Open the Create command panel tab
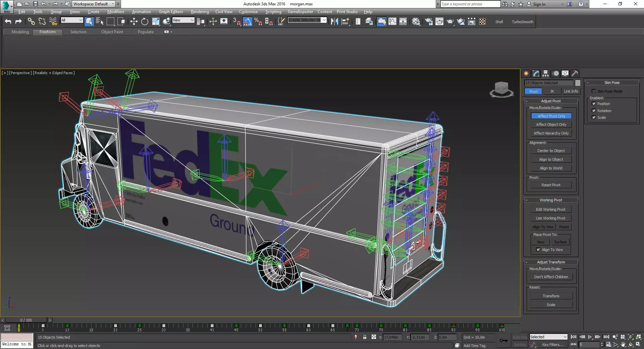 coord(526,73)
